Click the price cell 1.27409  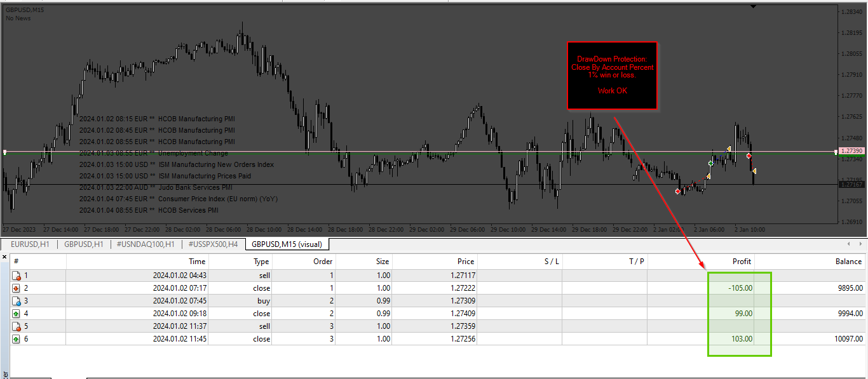[461, 314]
